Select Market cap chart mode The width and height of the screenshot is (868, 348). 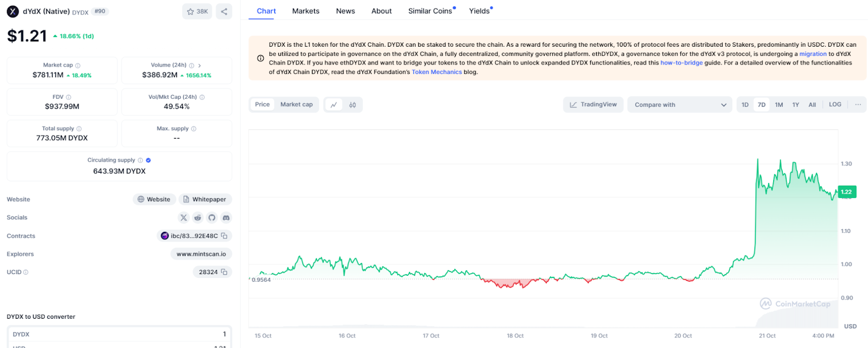tap(296, 105)
